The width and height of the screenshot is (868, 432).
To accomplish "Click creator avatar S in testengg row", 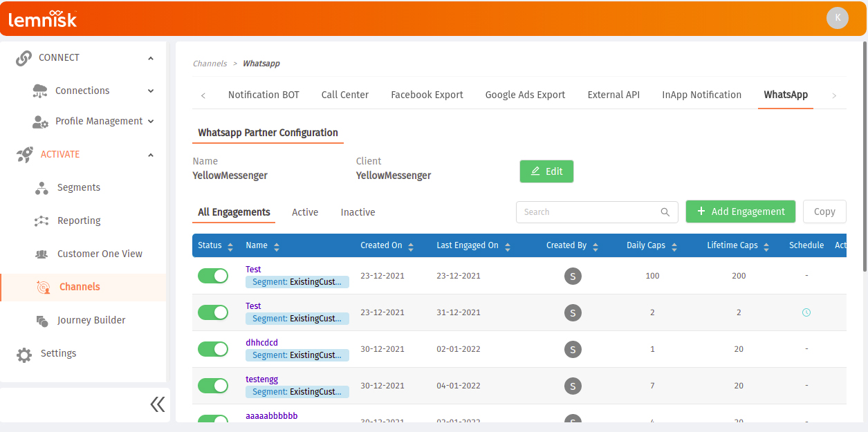I will click(573, 386).
